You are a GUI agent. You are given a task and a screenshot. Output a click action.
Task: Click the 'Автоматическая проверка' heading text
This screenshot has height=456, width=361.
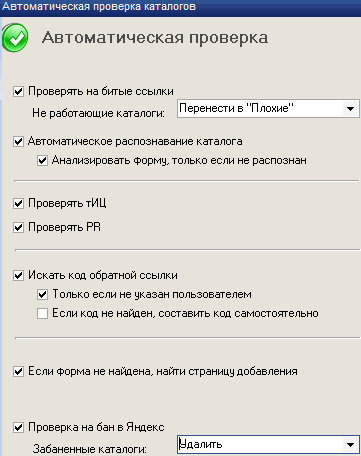click(155, 37)
